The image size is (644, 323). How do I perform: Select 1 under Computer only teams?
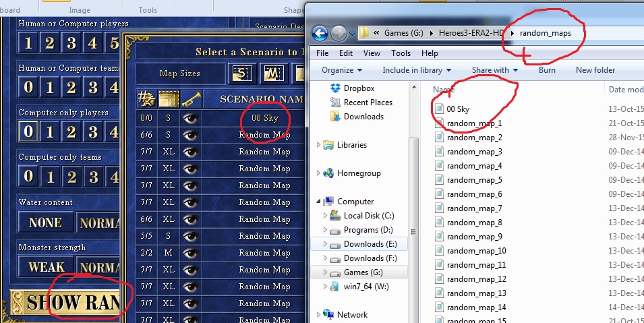coord(50,176)
